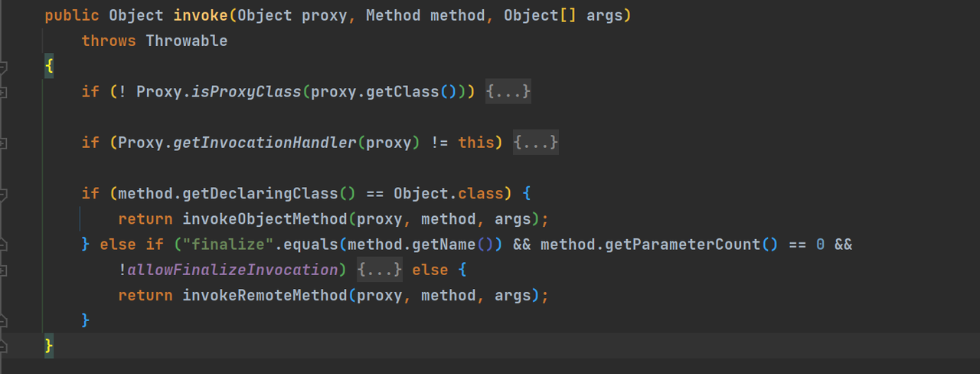Place cursor at highlighted yellow opening brace

click(49, 67)
